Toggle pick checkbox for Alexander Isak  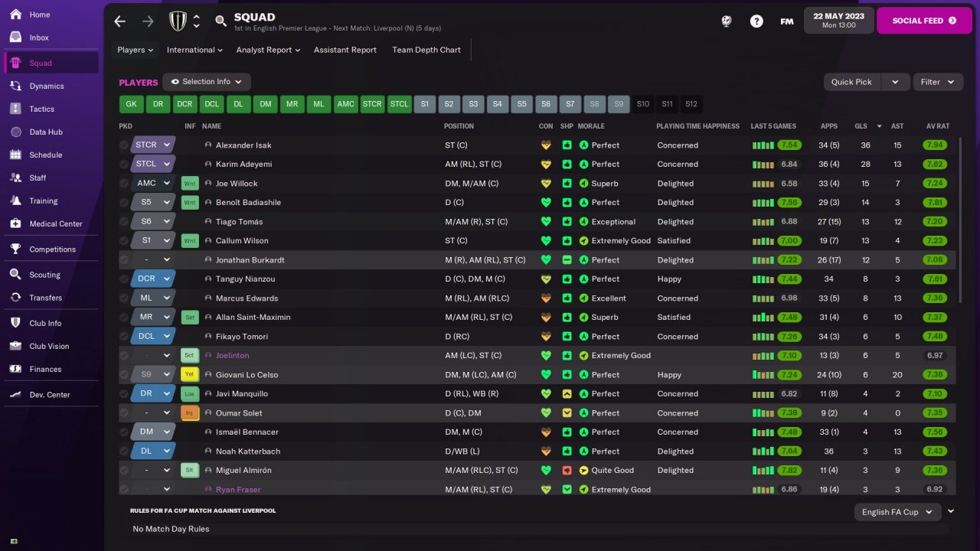(x=124, y=145)
